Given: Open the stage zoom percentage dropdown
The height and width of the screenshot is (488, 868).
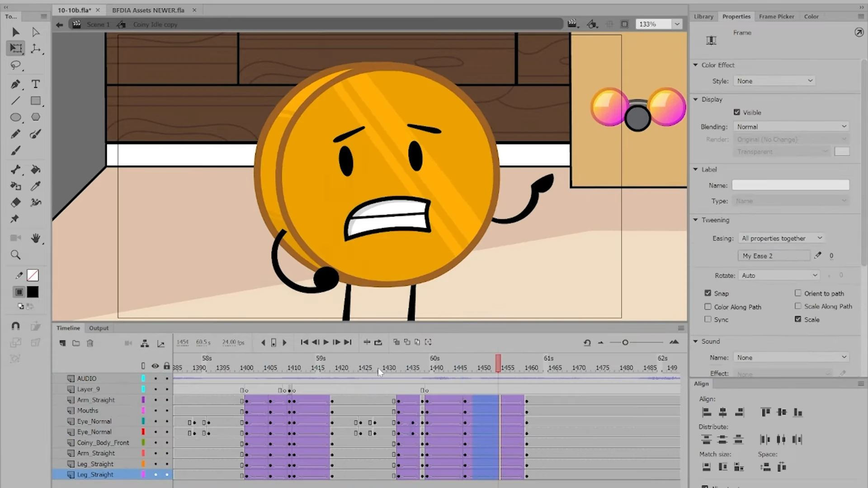Looking at the screenshot, I should (677, 24).
